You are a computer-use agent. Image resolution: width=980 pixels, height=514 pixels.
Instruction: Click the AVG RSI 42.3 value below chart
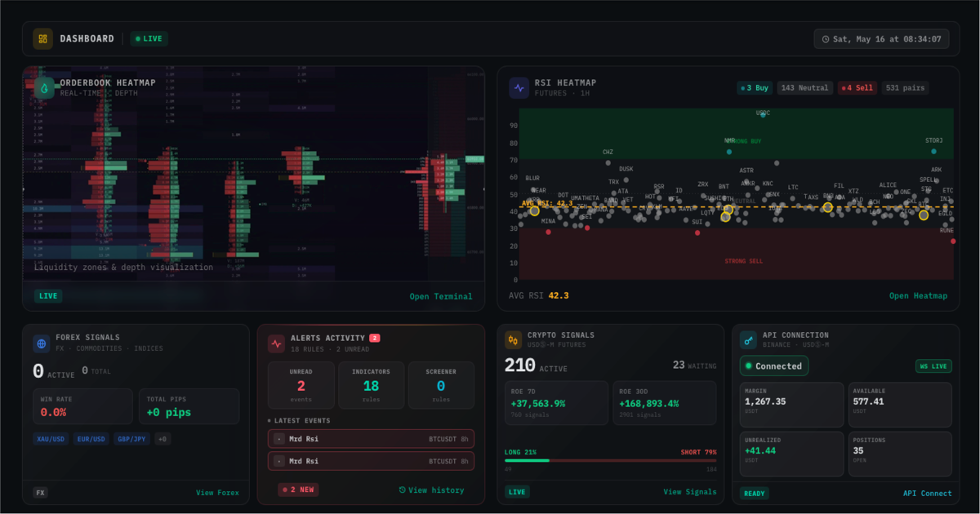coord(559,295)
